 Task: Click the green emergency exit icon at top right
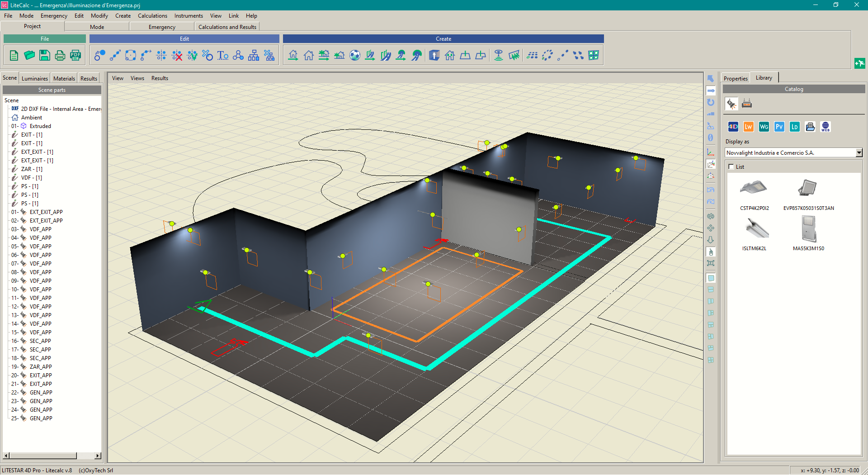click(859, 63)
